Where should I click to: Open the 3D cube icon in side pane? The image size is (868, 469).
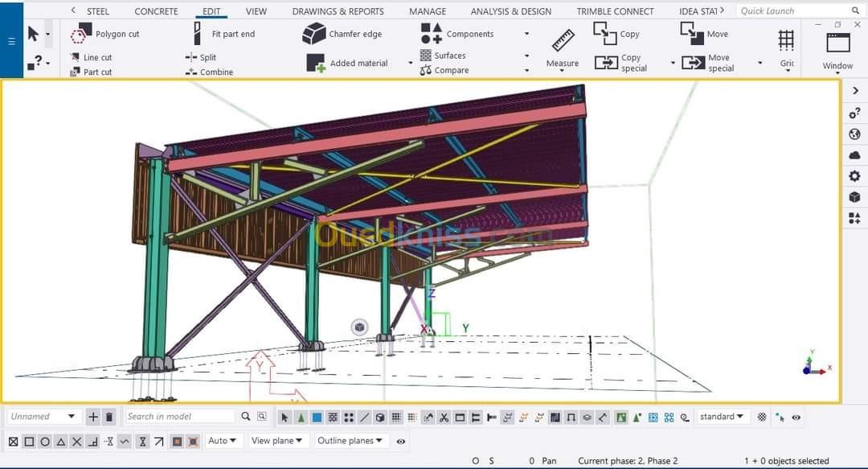[854, 197]
